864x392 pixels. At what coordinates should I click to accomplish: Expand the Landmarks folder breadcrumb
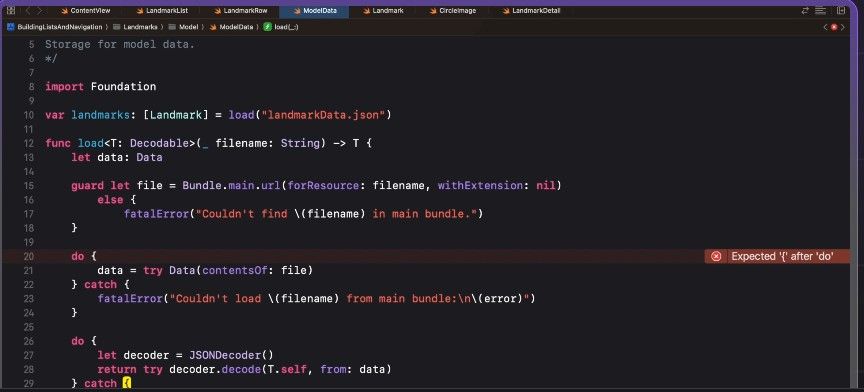tap(136, 26)
